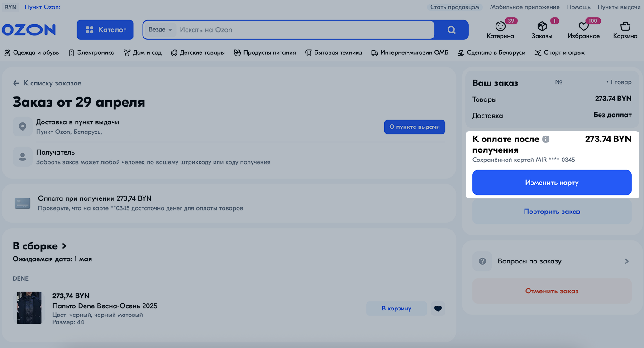The image size is (644, 348).
Task: Select the BYN currency switcher
Action: 10,7
